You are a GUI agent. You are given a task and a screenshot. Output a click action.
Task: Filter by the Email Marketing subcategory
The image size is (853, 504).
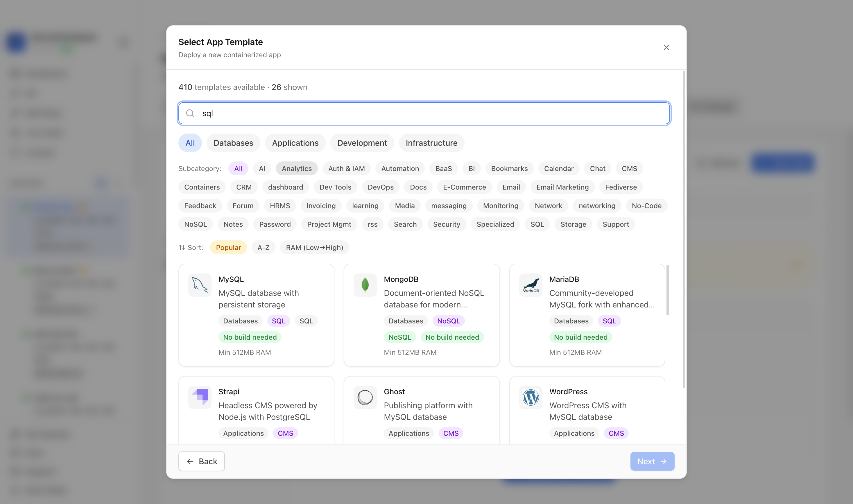[x=562, y=187]
